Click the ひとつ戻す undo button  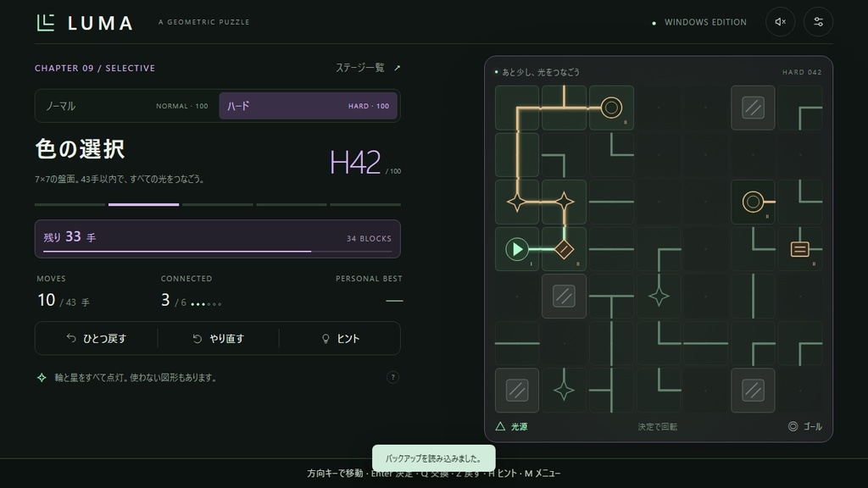coord(97,338)
